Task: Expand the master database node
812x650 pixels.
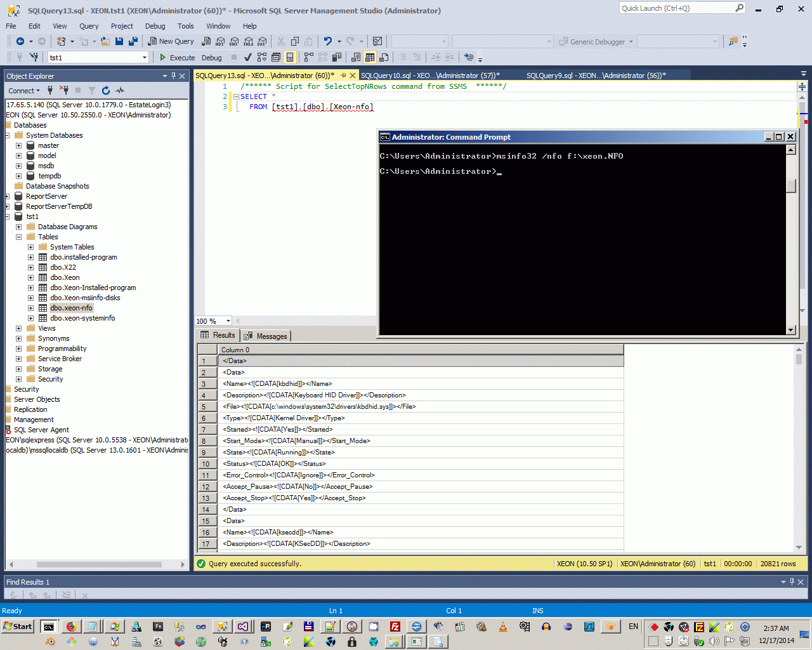Action: click(18, 145)
